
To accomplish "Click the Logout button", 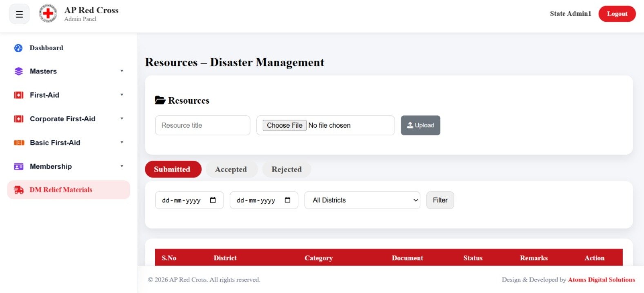I will [x=617, y=14].
